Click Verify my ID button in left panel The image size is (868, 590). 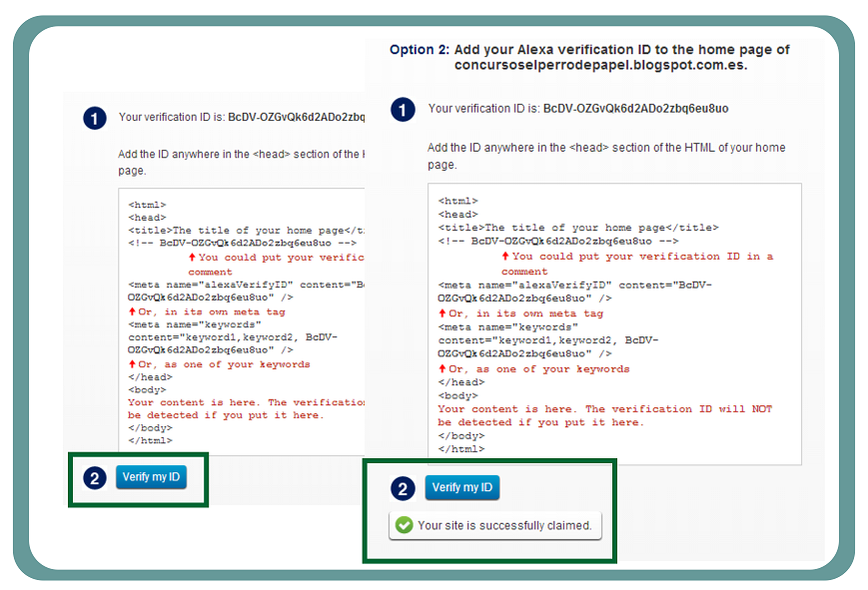coord(151,477)
